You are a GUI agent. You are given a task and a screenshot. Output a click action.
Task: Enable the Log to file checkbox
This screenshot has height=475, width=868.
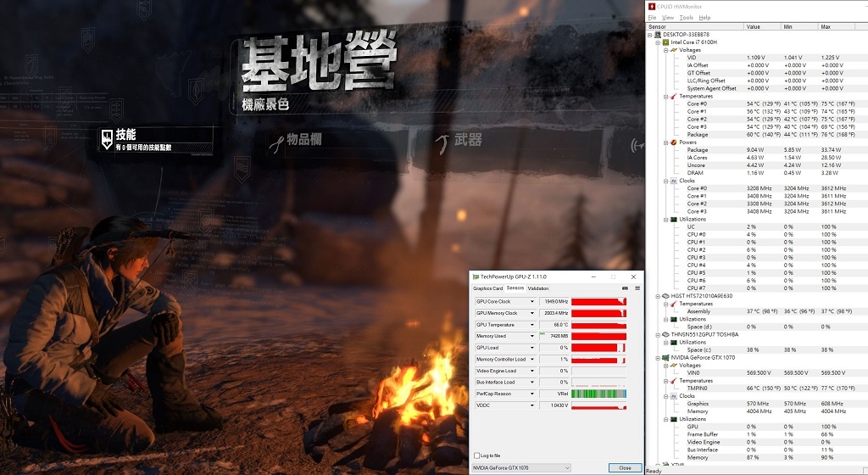[476, 455]
